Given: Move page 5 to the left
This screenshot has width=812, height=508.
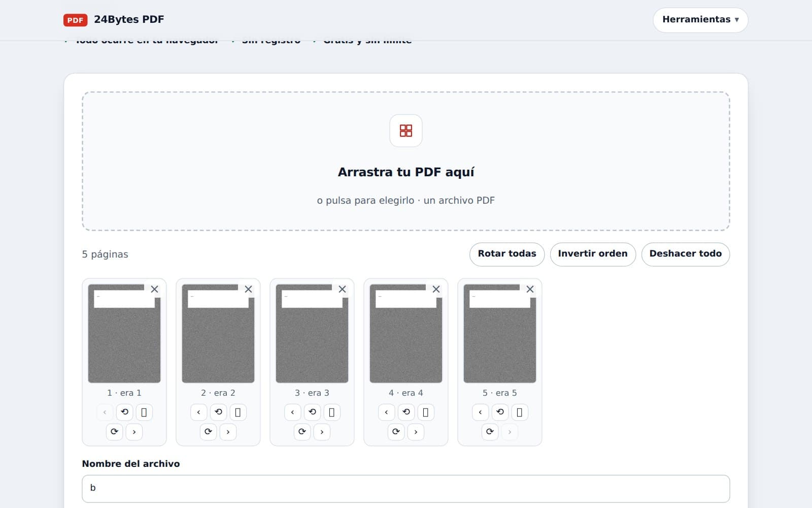Looking at the screenshot, I should 480,412.
